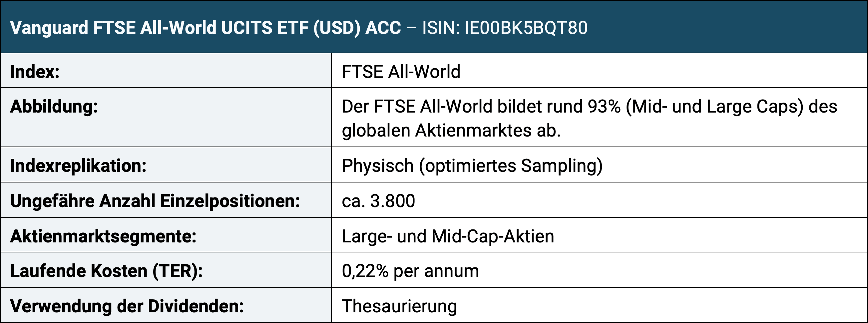
Task: Click the ca. 3.800 value
Action: 378,201
